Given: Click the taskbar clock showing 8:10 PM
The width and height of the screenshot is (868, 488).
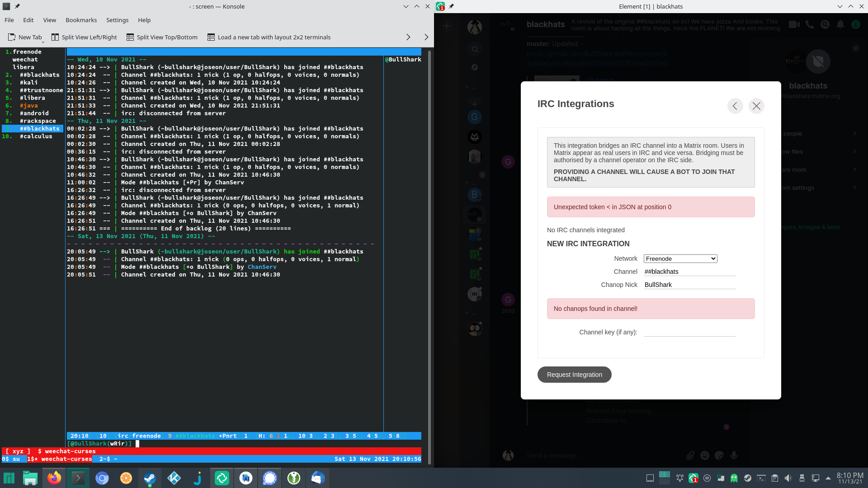Looking at the screenshot, I should pos(849,478).
